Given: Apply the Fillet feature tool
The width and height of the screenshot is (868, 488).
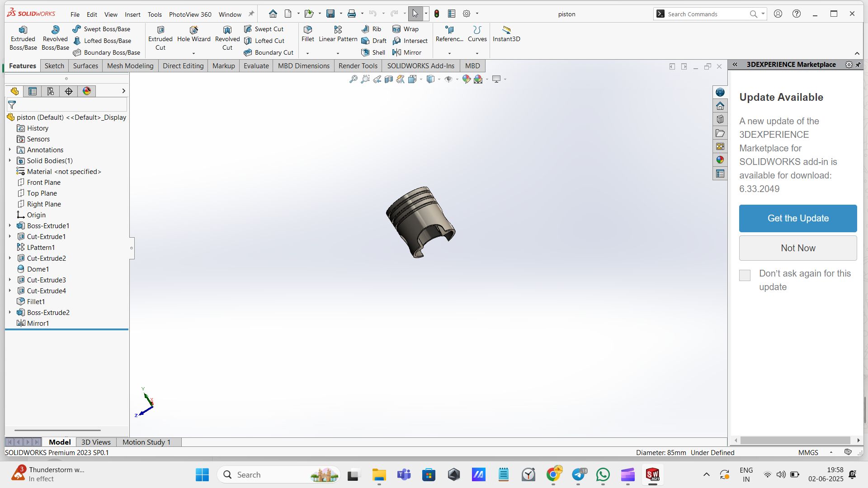Looking at the screenshot, I should click(308, 33).
